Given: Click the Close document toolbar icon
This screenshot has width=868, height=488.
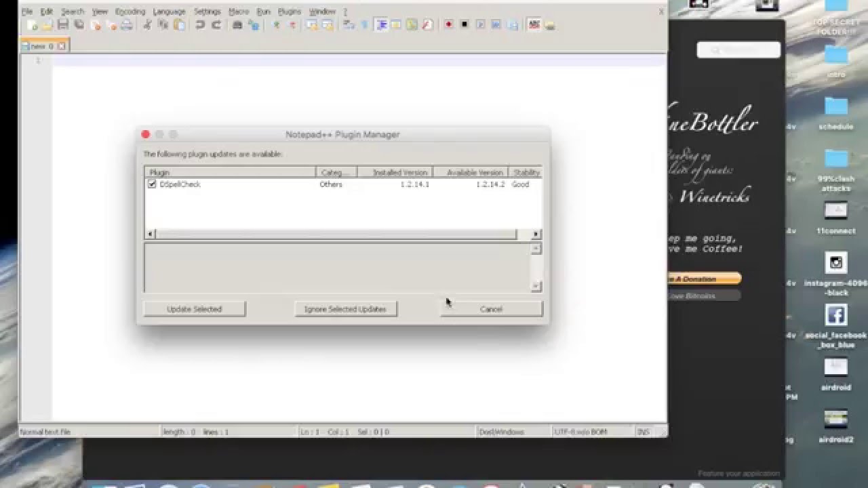Looking at the screenshot, I should point(96,25).
